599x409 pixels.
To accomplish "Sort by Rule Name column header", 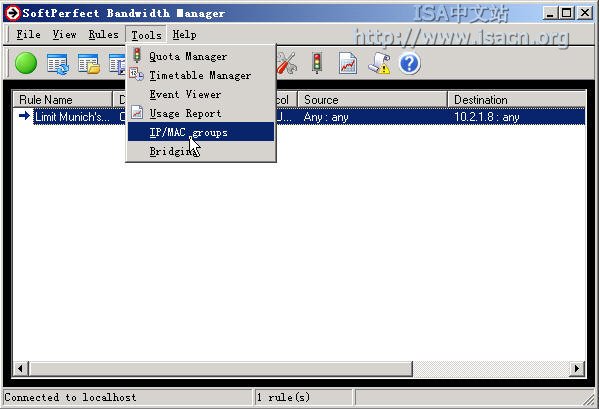I will [x=63, y=100].
